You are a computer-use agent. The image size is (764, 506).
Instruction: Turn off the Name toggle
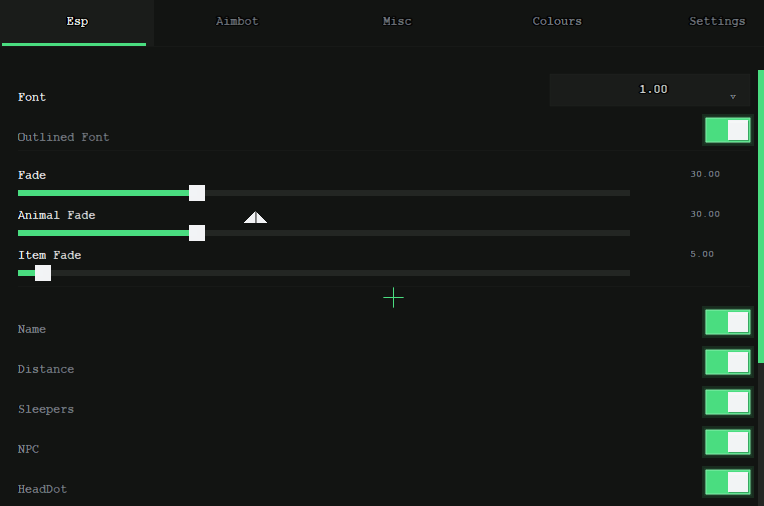tap(727, 322)
